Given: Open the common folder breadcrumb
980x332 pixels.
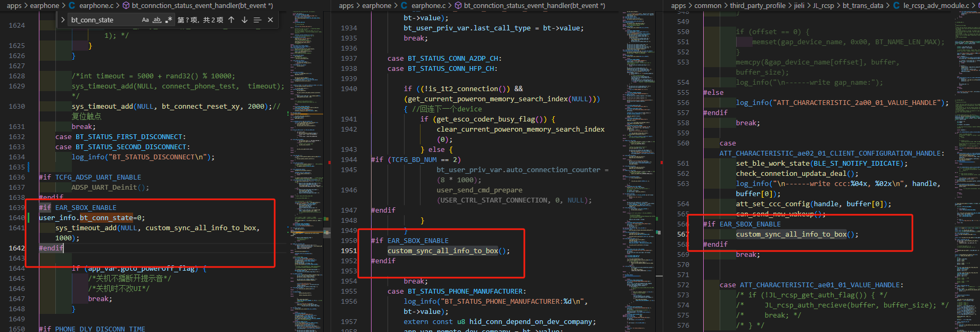Looking at the screenshot, I should (708, 5).
